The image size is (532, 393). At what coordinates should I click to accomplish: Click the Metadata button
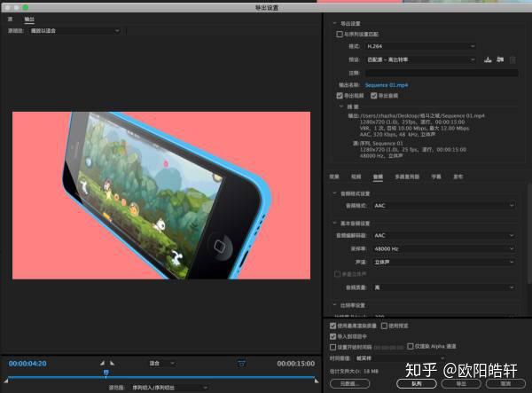pyautogui.click(x=350, y=383)
